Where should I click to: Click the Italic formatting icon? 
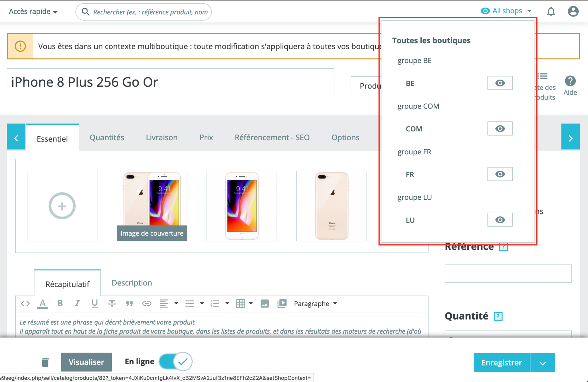coord(77,303)
